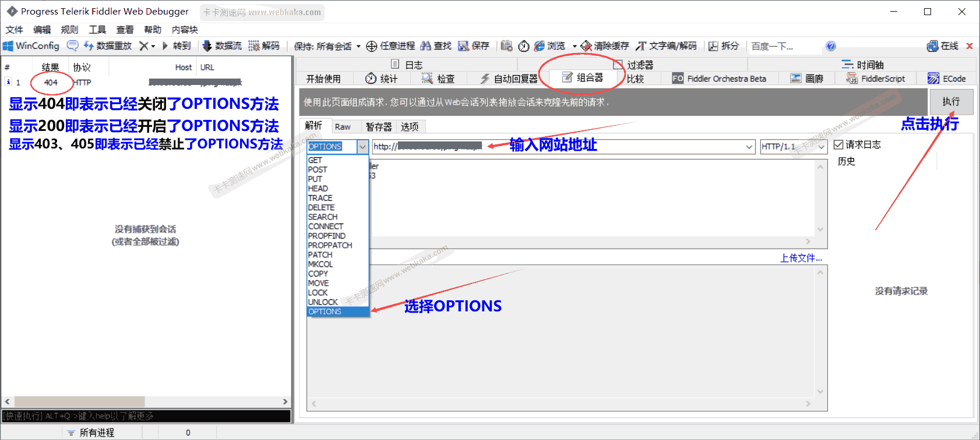Click the blue help question mark icon
The height and width of the screenshot is (440, 980).
coord(831,46)
